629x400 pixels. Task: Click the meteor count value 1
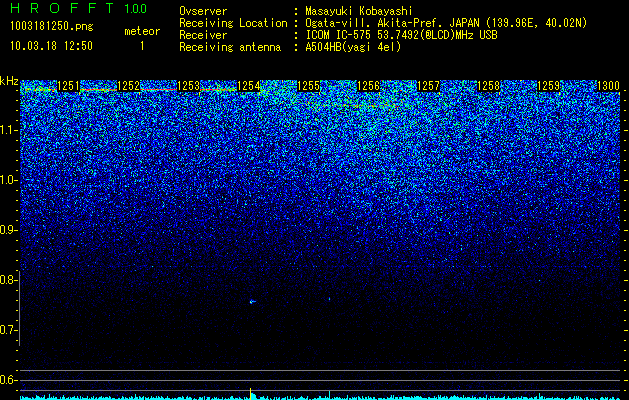pyautogui.click(x=142, y=46)
